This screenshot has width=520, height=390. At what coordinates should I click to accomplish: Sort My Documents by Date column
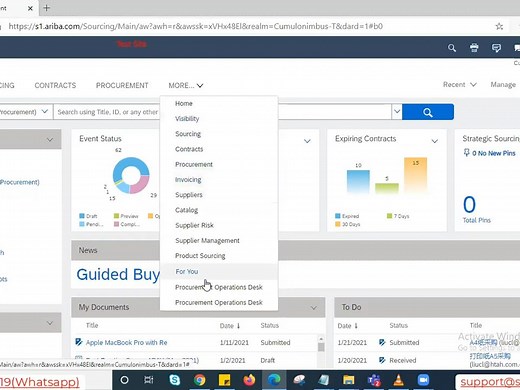pos(230,326)
